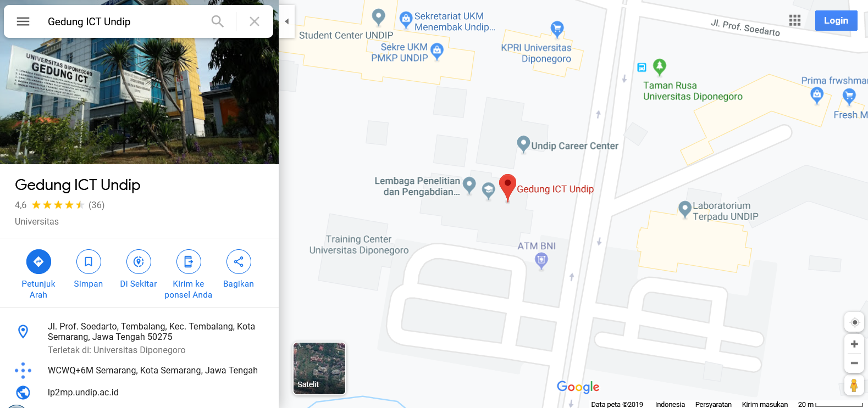Zoom in on the map
Image resolution: width=868 pixels, height=408 pixels.
pyautogui.click(x=854, y=344)
